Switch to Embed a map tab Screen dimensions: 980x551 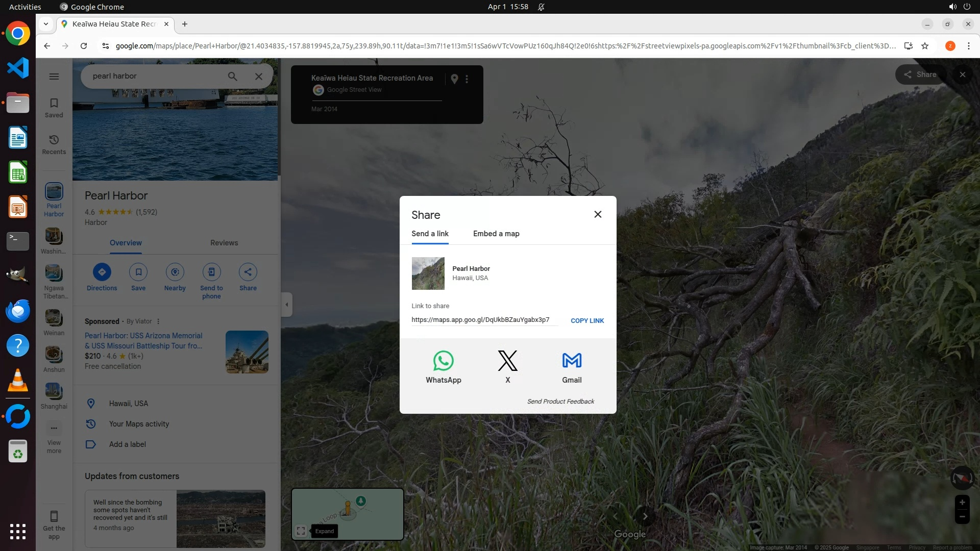click(x=496, y=234)
